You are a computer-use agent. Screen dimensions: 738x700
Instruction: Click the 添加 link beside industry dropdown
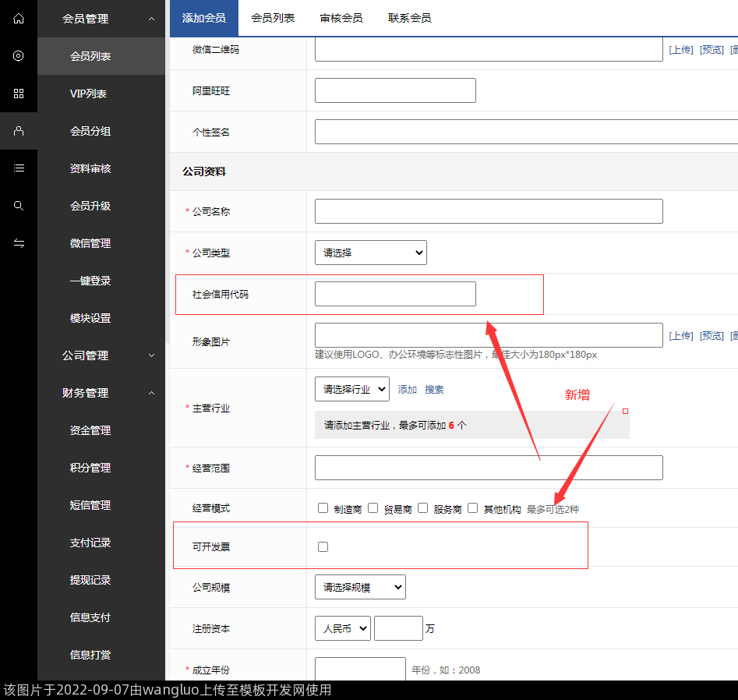[x=408, y=390]
